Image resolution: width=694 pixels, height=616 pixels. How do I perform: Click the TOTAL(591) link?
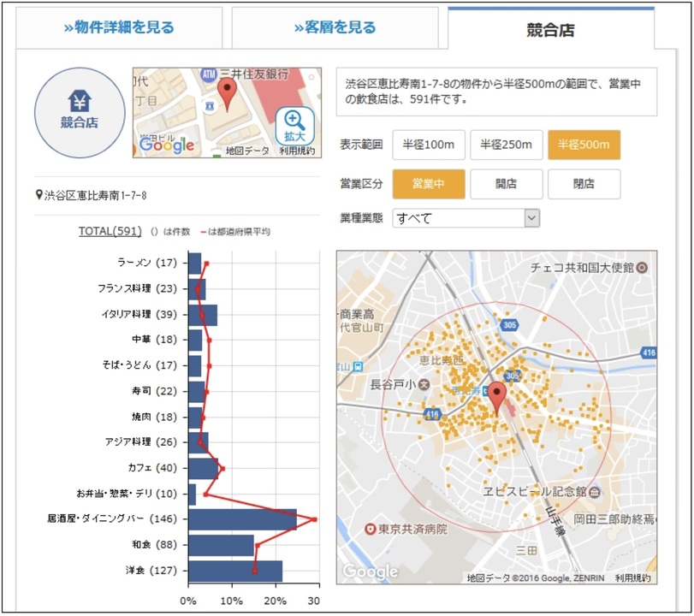[x=110, y=231]
